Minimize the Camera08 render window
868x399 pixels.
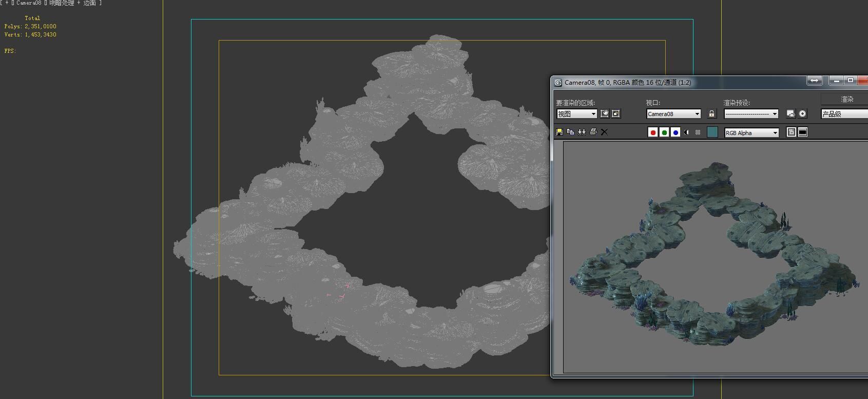(837, 81)
